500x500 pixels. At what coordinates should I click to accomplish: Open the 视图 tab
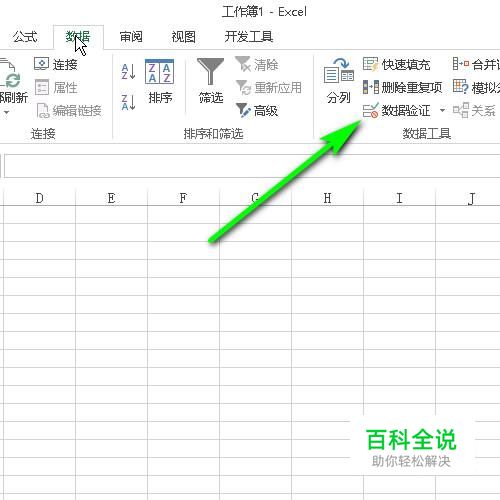pyautogui.click(x=183, y=37)
